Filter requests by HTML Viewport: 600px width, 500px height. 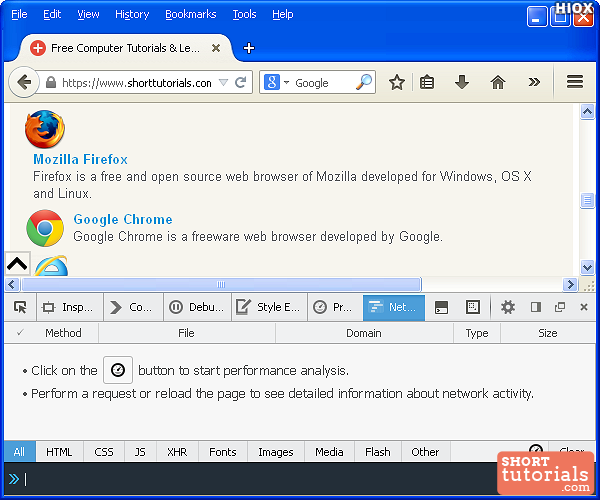(59, 452)
